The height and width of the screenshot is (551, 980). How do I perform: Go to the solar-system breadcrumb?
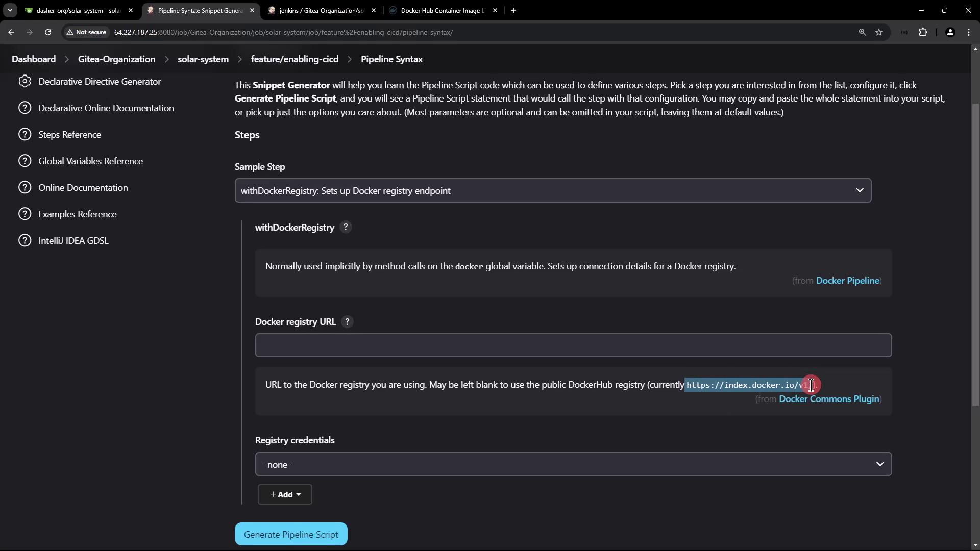tap(203, 59)
